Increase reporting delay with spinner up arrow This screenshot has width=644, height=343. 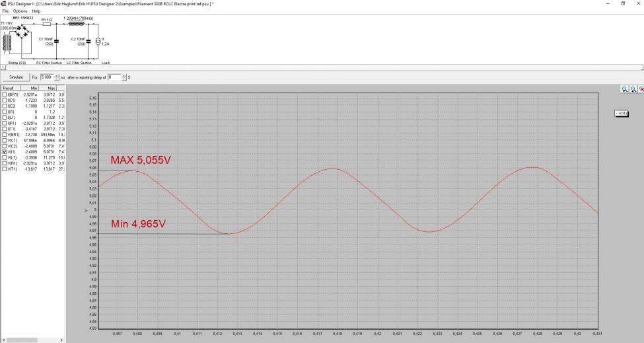click(124, 75)
